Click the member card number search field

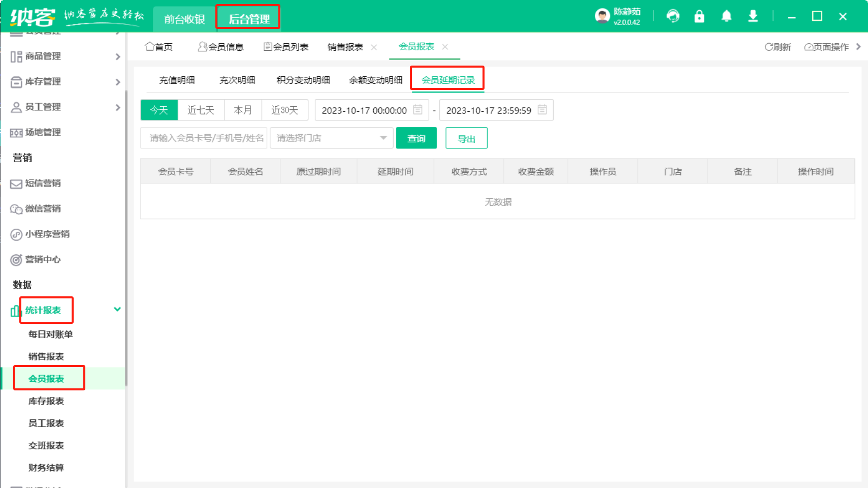pos(204,138)
